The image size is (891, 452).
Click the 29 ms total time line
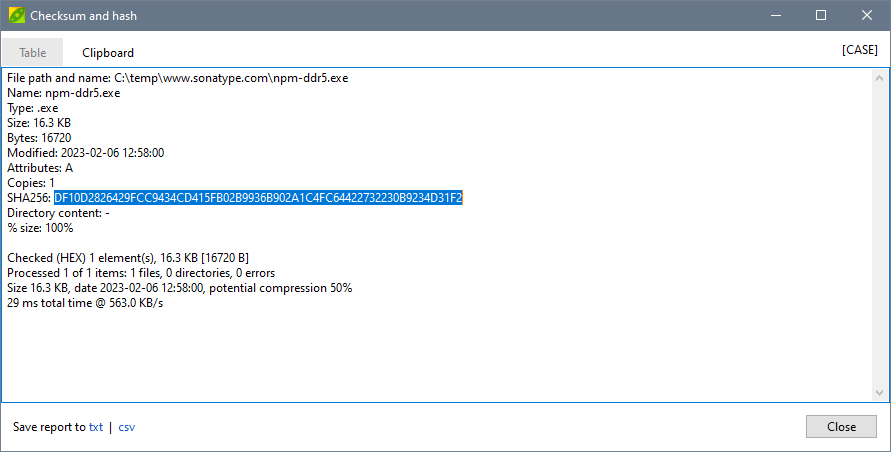85,303
